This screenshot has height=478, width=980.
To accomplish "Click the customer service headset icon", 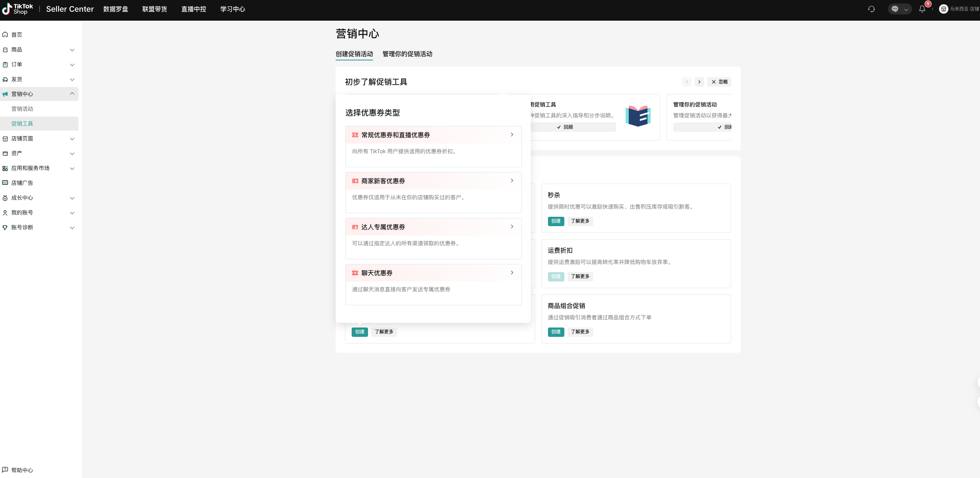I will pyautogui.click(x=871, y=9).
